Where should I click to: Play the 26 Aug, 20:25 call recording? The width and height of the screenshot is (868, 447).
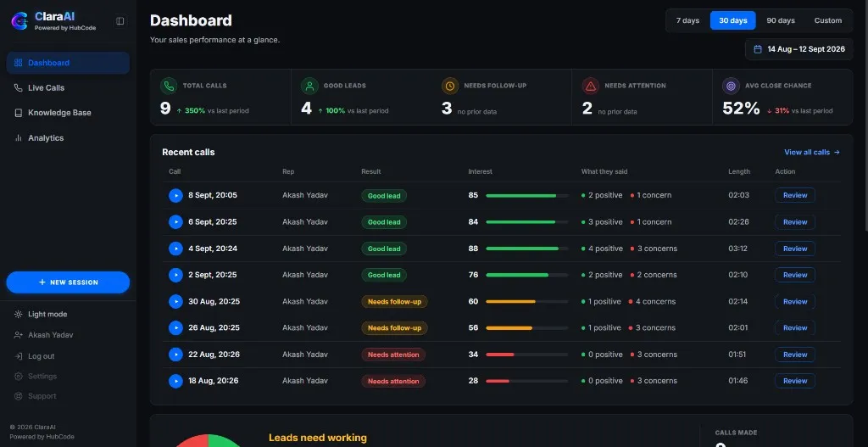[175, 328]
